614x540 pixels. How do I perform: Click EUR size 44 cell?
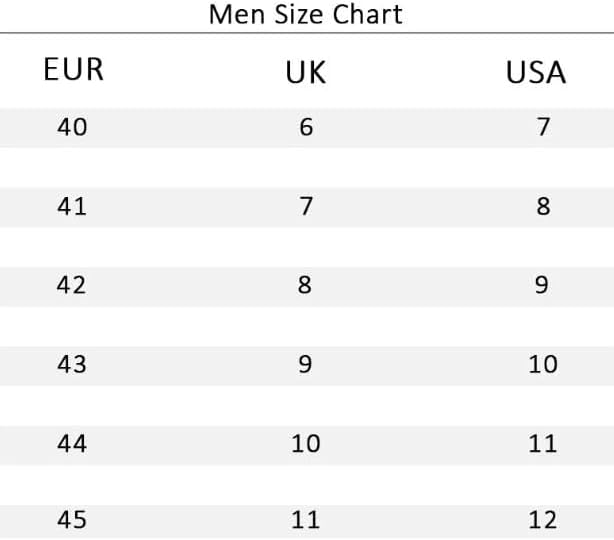(72, 444)
